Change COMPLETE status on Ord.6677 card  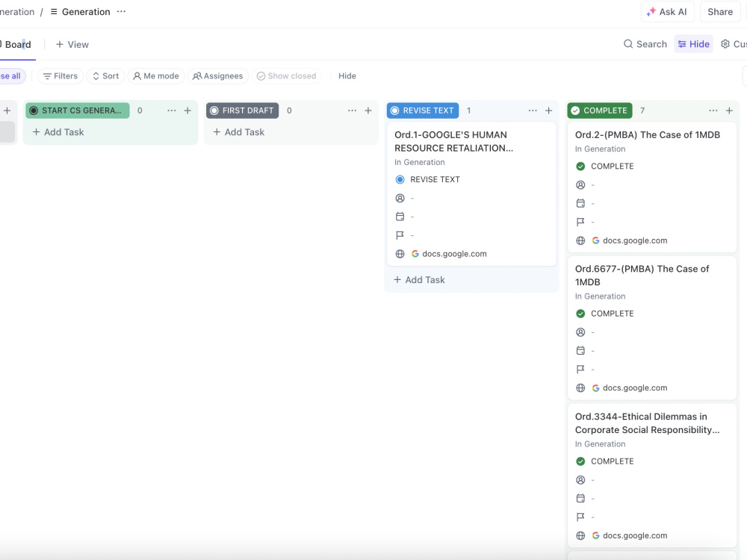605,314
